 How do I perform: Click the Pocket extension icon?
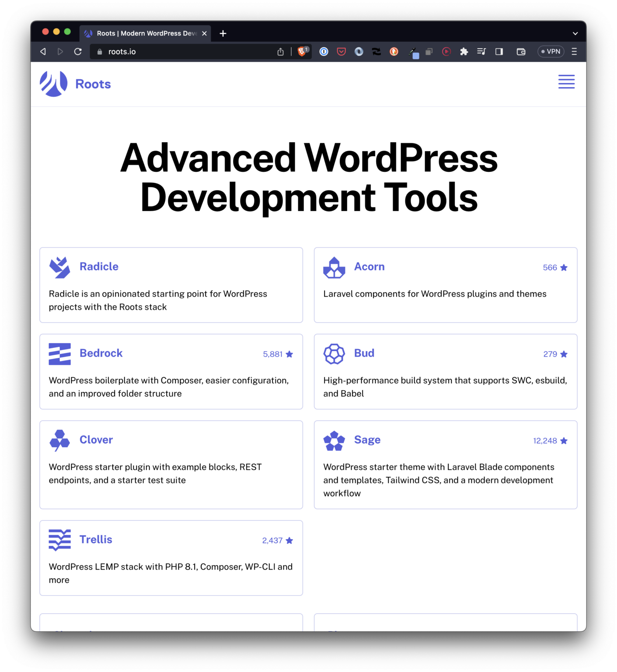(342, 51)
